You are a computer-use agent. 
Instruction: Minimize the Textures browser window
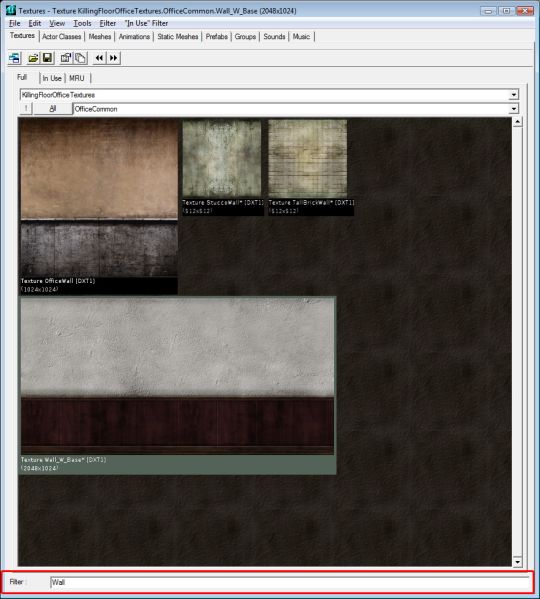click(488, 11)
